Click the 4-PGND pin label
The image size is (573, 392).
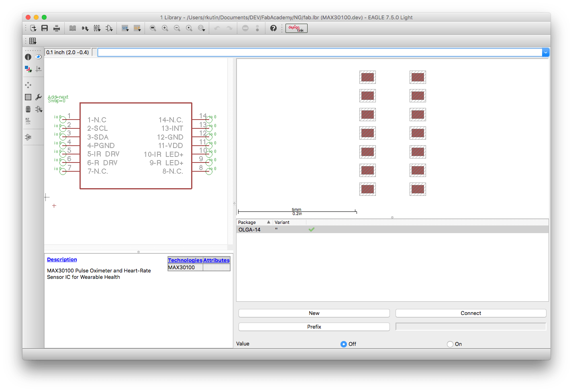[101, 146]
